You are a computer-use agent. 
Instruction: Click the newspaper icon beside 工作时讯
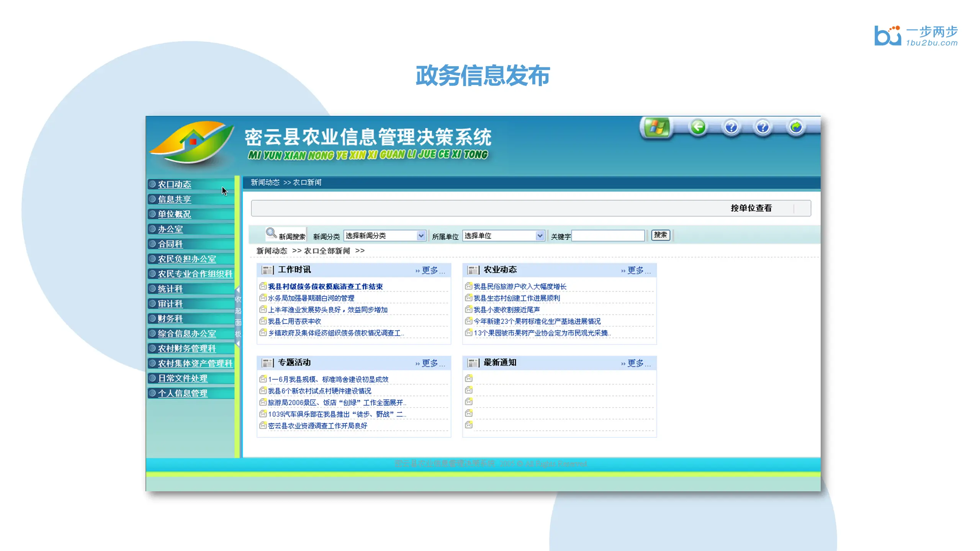267,270
